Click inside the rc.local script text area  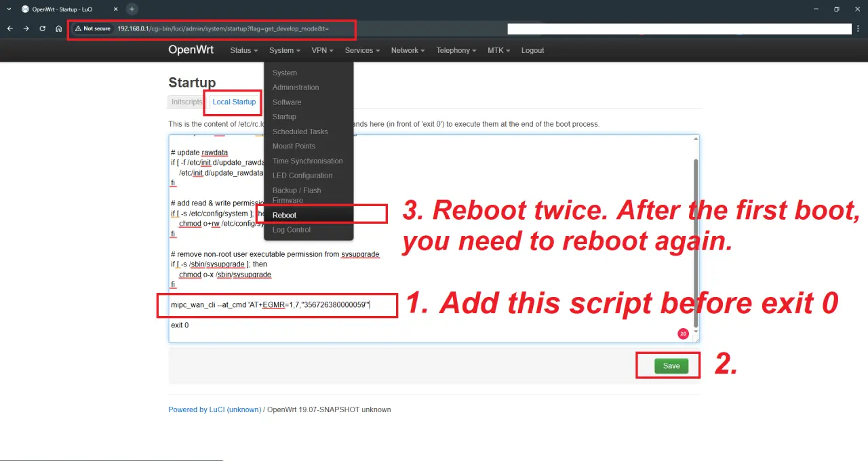click(x=434, y=239)
